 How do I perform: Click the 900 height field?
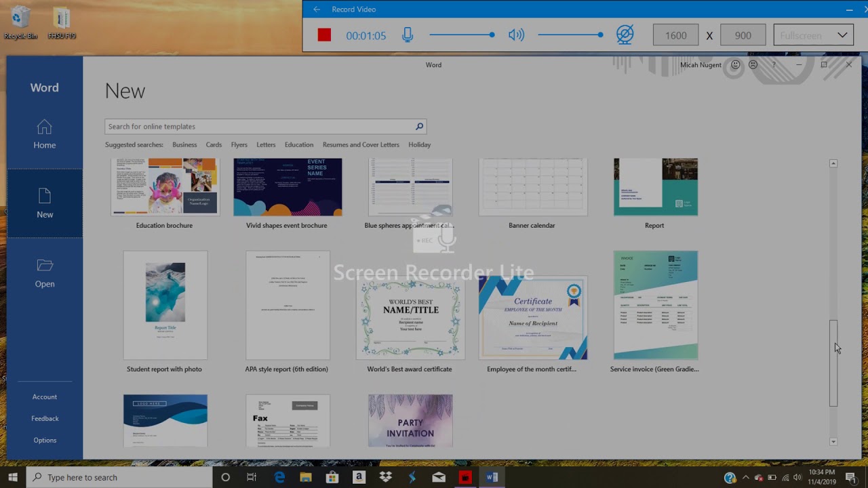point(743,35)
